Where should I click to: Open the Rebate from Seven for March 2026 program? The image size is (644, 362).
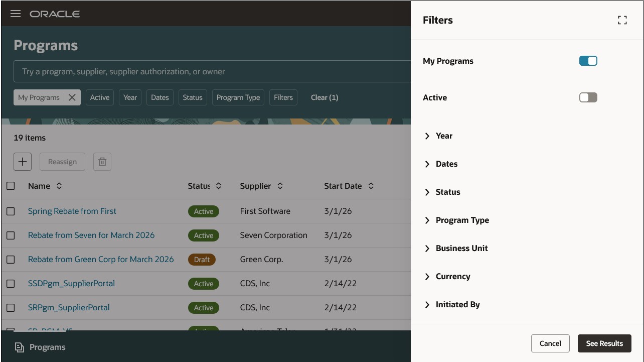(91, 235)
